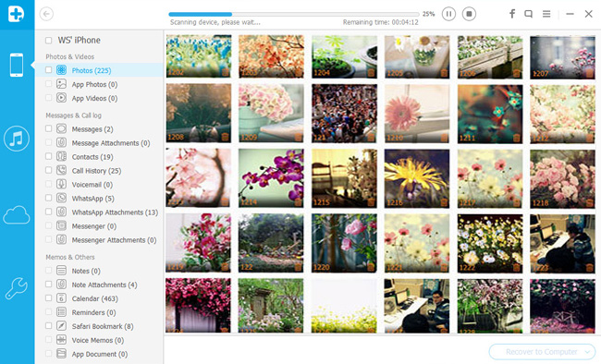Select photo thumbnail 1218
The image size is (601, 364).
click(x=562, y=178)
